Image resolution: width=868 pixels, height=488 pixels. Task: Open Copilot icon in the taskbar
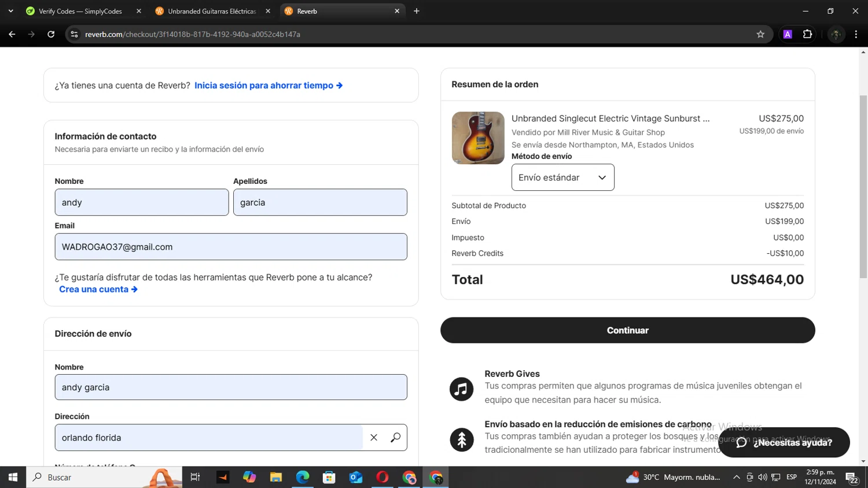tap(249, 477)
